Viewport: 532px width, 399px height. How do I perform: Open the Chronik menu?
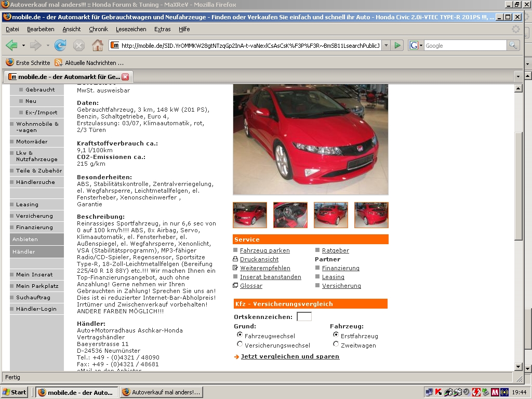pos(98,29)
